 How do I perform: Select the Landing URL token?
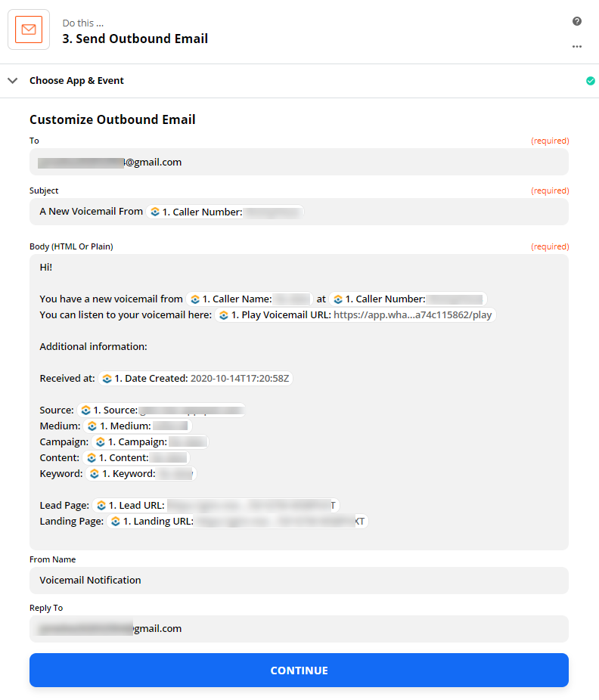tap(237, 522)
